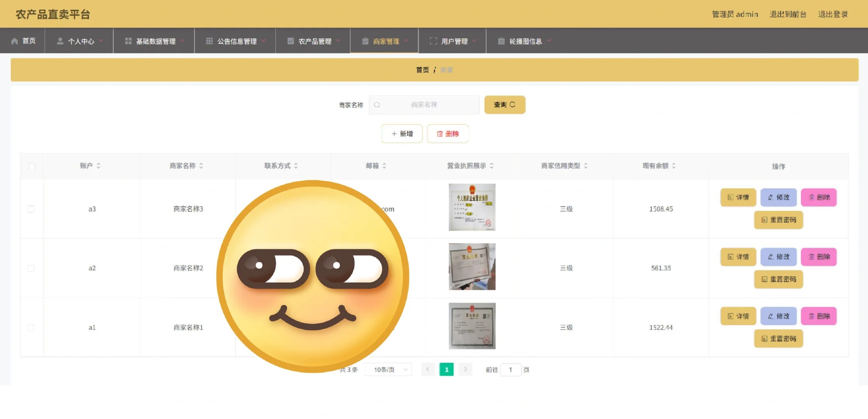Go to next page arrow
The height and width of the screenshot is (419, 868).
(x=465, y=369)
